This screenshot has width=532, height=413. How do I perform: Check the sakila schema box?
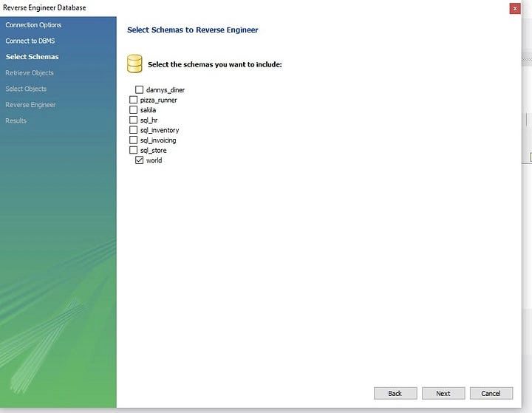134,110
